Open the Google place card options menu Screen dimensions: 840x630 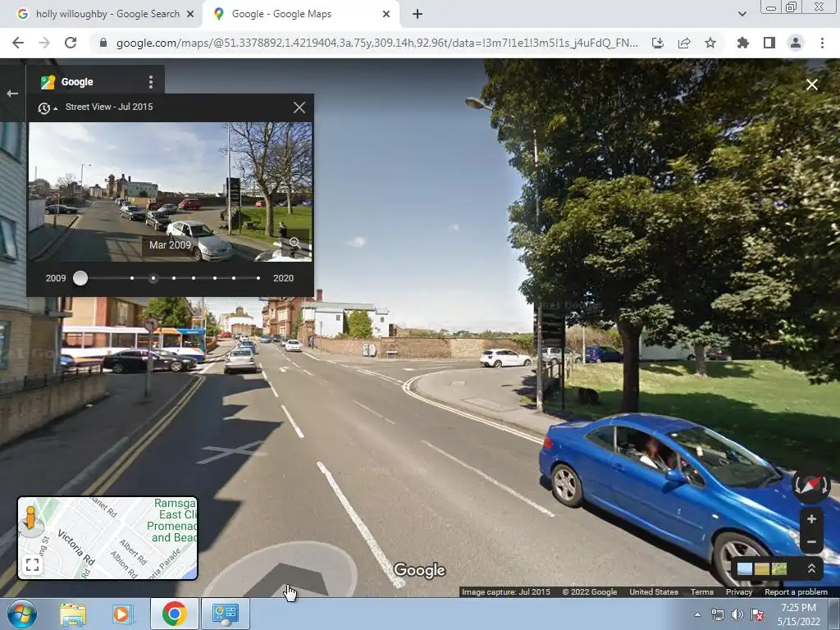pyautogui.click(x=151, y=82)
